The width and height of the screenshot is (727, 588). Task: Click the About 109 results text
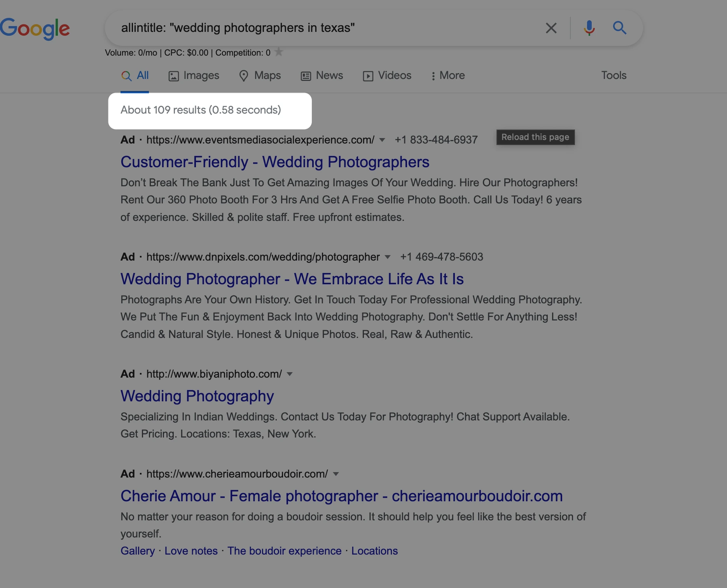(201, 110)
